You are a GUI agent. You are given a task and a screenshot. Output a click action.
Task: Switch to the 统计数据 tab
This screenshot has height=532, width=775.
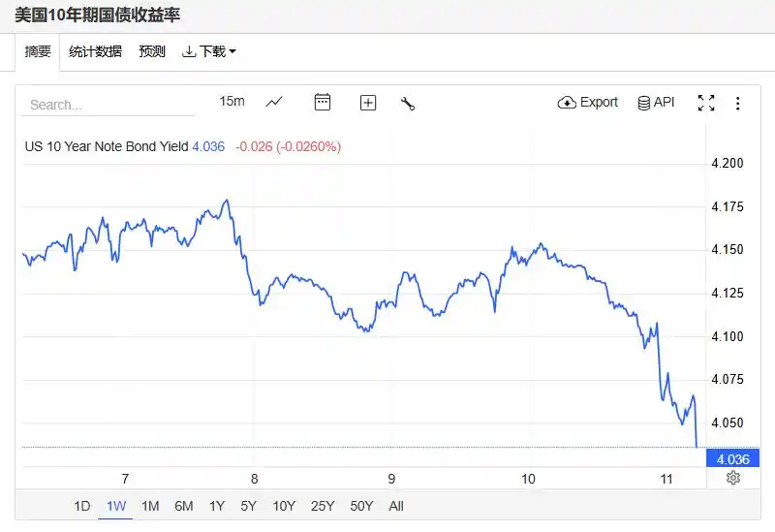point(96,51)
